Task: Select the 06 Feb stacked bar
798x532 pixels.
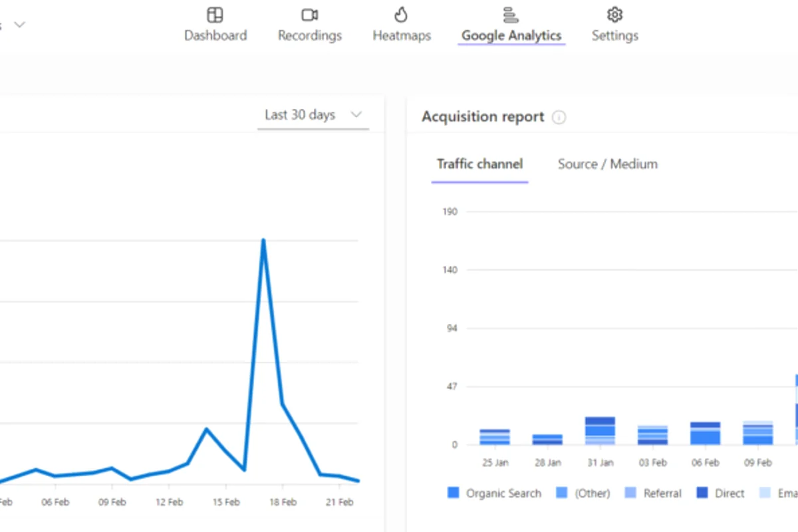Action: coord(705,434)
